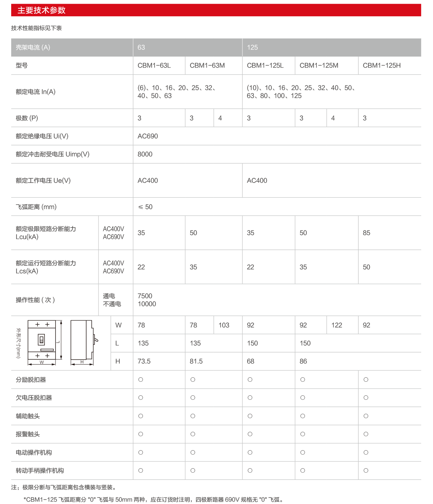Click 转动手柄操作机构 circle in CBM1-125M column

303,470
